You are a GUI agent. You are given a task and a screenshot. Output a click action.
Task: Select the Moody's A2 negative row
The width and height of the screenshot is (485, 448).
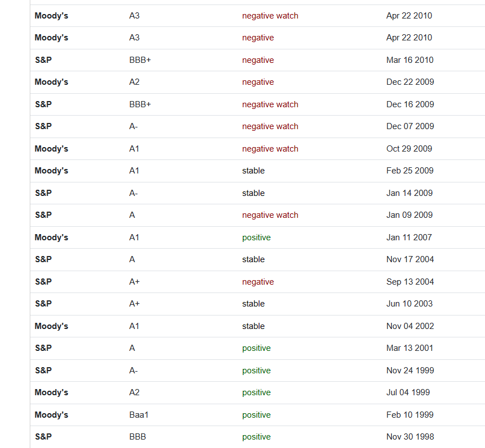coord(258,83)
